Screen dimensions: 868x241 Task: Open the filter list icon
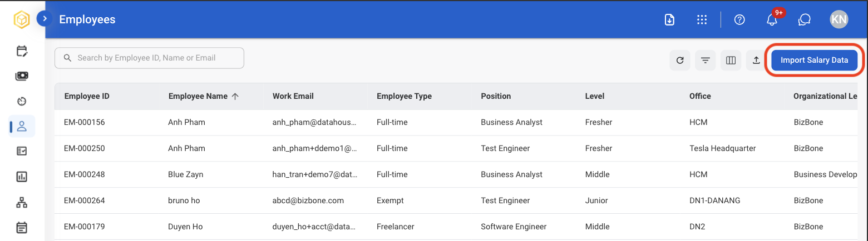click(706, 61)
